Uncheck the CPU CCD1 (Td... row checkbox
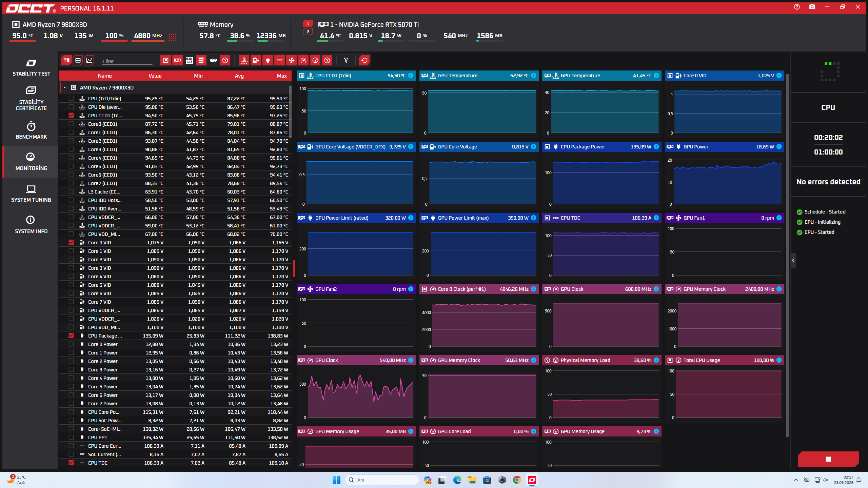Image resolution: width=868 pixels, height=488 pixels. click(71, 115)
